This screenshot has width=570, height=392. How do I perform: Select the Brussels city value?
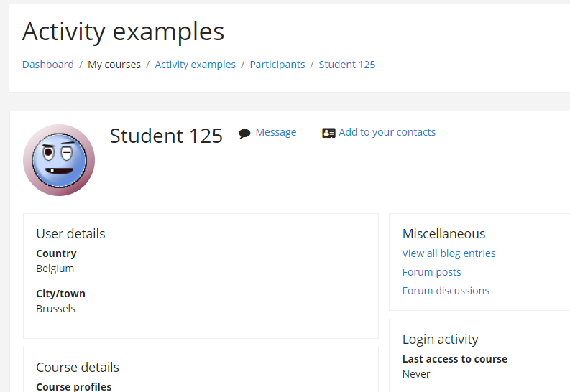tap(55, 309)
